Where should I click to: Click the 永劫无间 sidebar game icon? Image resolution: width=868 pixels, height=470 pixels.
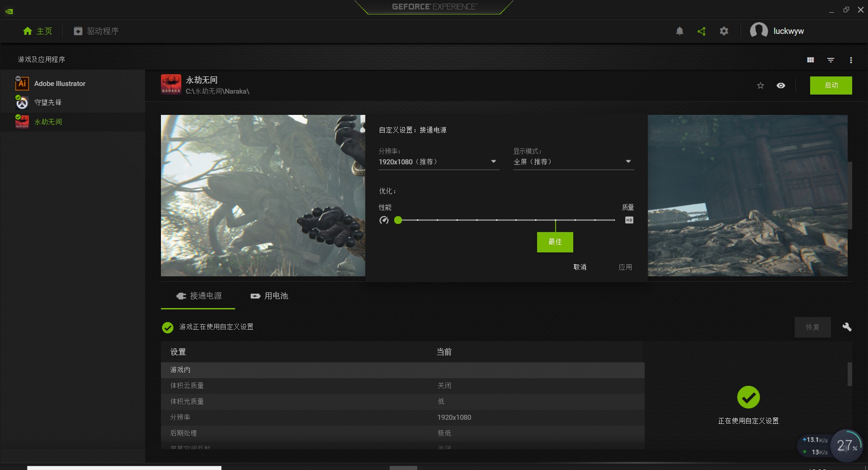(22, 122)
